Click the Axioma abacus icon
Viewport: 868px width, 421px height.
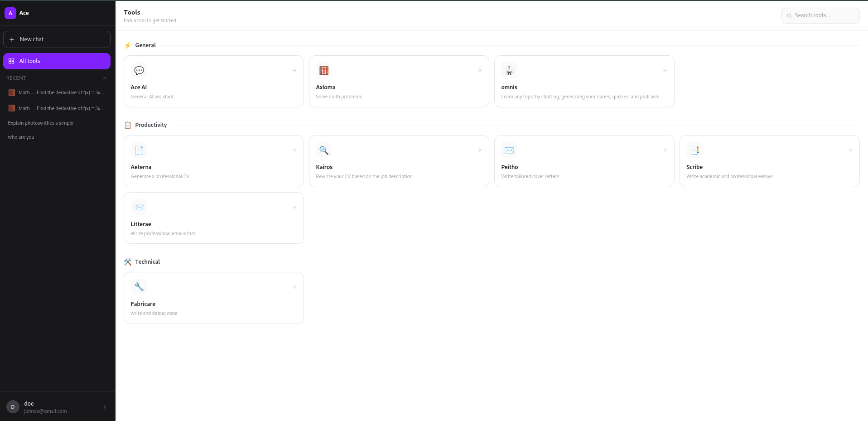(324, 71)
